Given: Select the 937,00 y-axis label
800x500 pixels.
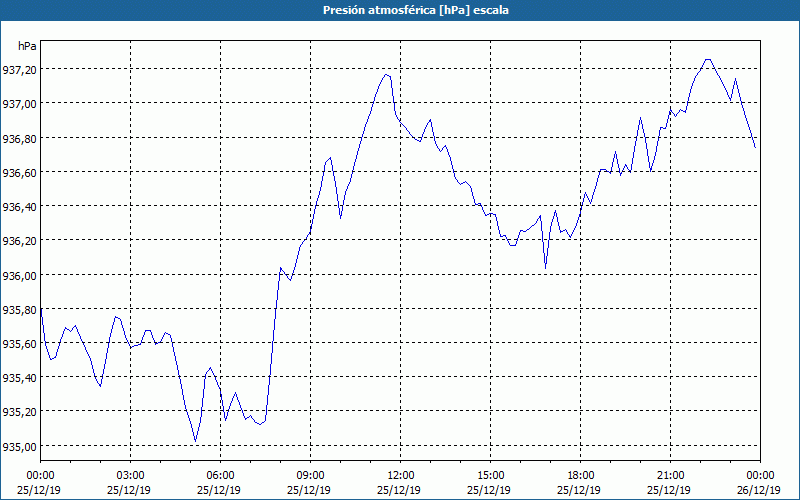Looking at the screenshot, I should pos(19,104).
